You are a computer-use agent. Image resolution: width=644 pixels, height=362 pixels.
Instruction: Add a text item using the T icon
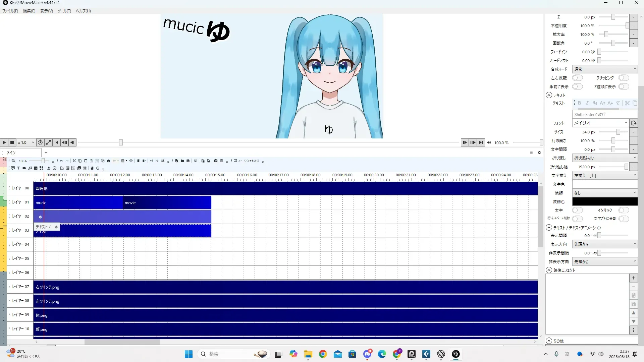tap(18, 168)
